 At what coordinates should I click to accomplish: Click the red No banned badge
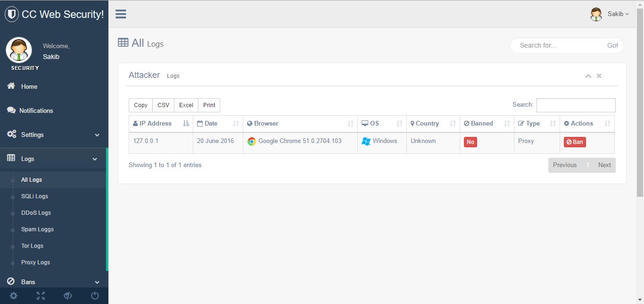tap(470, 142)
